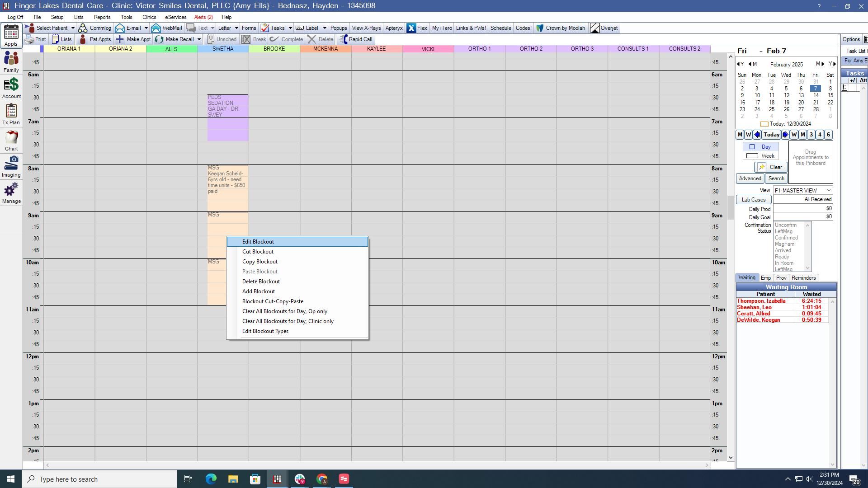Screen dimensions: 868x488
Task: Click the Flex toolbar icon
Action: (411, 28)
